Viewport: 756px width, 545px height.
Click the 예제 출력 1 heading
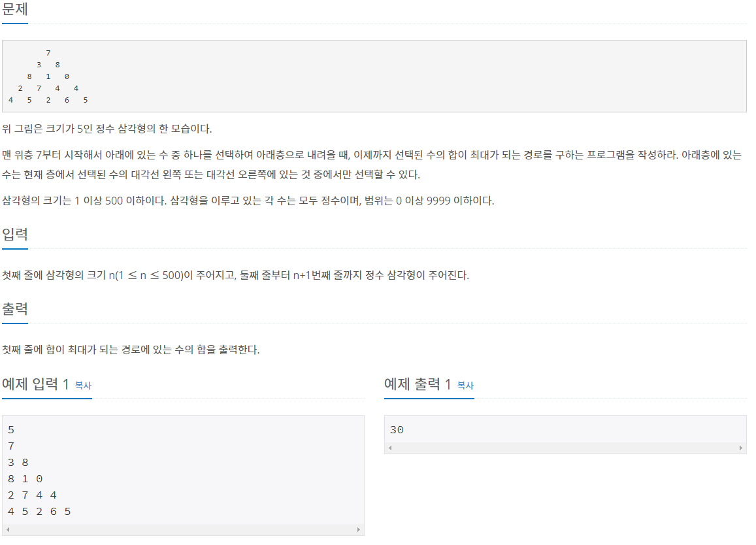click(418, 384)
